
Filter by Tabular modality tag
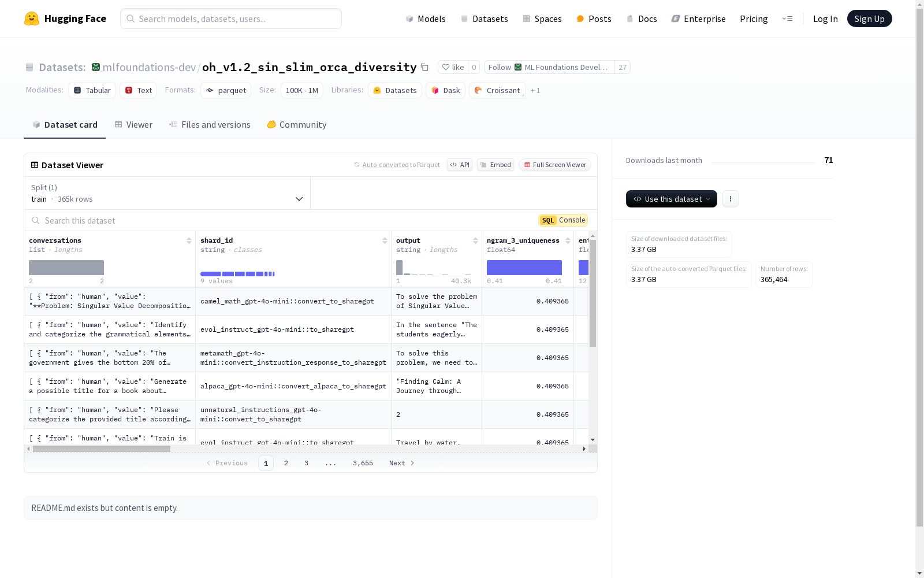click(92, 90)
